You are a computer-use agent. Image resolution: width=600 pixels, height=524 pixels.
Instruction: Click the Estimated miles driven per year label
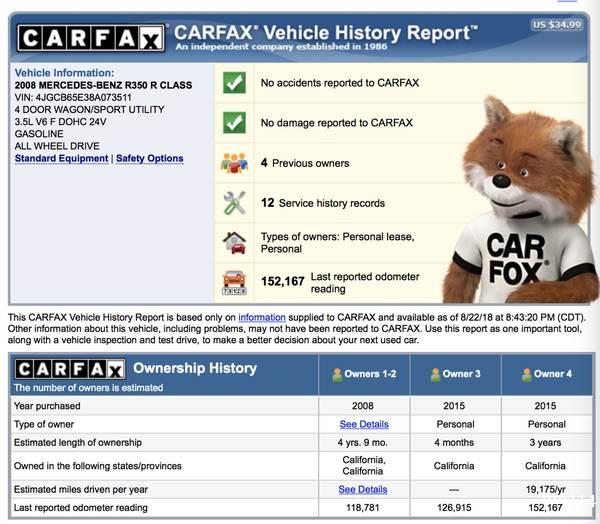[81, 490]
